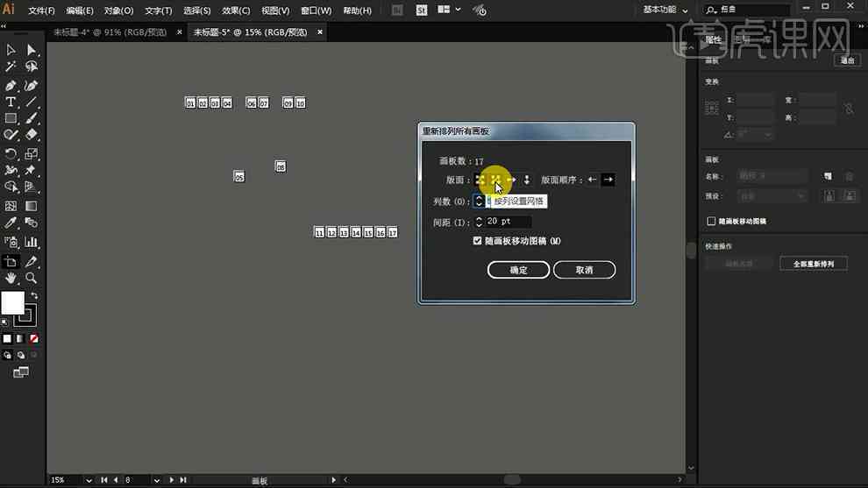Choose arrange top to bottom layout
Viewport: 868px width, 488px height.
point(526,180)
